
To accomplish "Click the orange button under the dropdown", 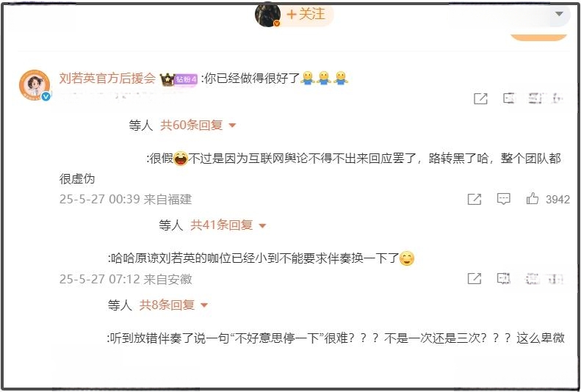I will 538,37.
